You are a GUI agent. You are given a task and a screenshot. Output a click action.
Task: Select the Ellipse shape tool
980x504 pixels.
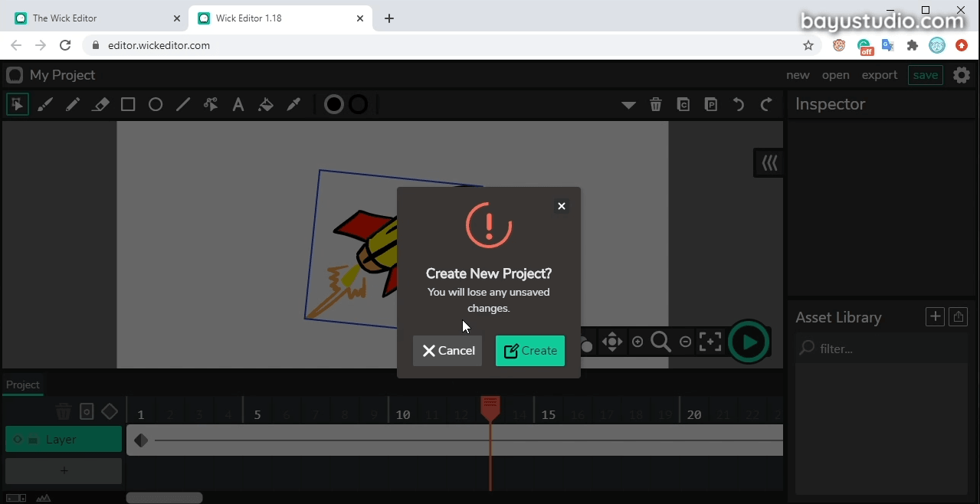[155, 104]
